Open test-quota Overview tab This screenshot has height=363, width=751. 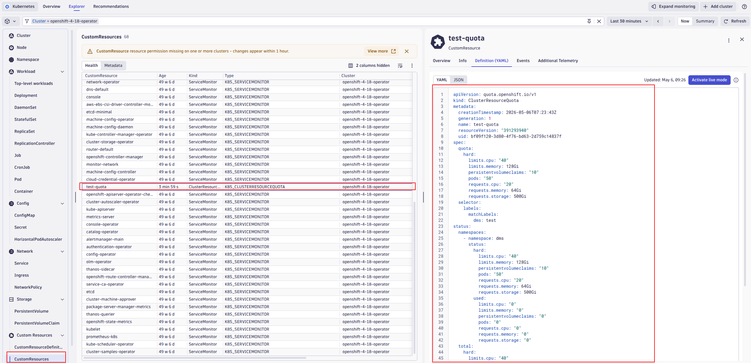click(442, 61)
